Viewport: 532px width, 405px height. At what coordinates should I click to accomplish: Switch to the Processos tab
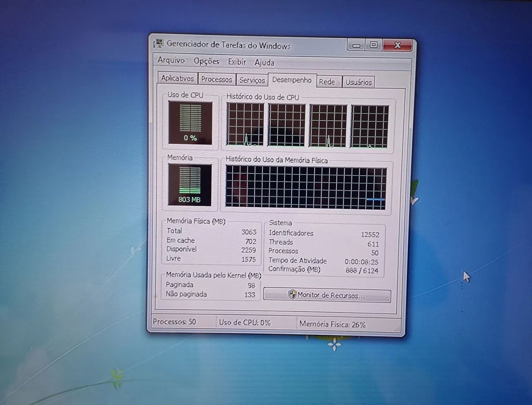click(x=217, y=79)
